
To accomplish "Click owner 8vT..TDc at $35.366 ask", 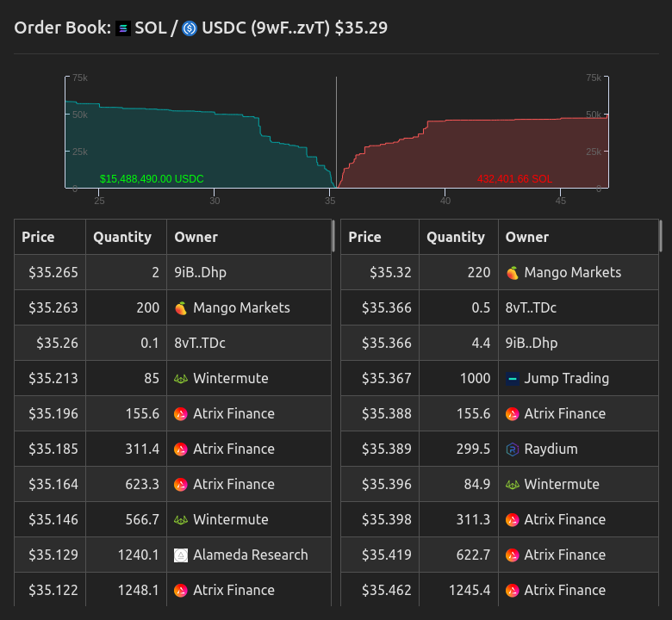I will tap(531, 308).
